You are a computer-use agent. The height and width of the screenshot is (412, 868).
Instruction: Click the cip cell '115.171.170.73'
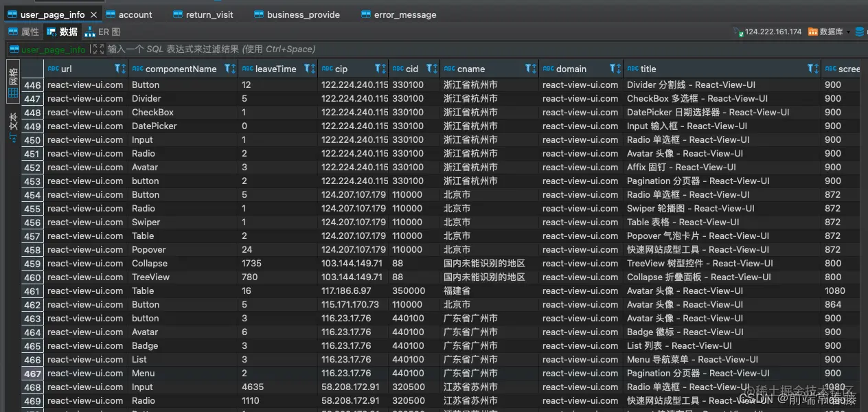point(353,304)
